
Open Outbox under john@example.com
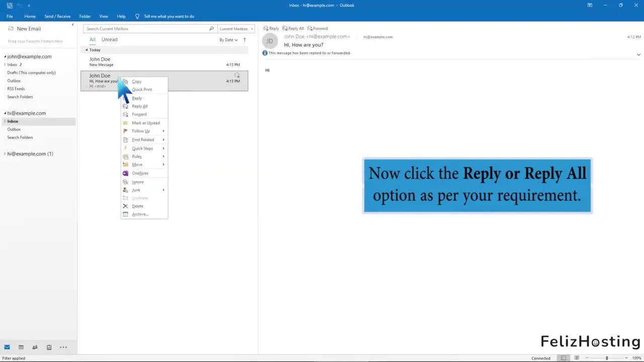(x=14, y=81)
